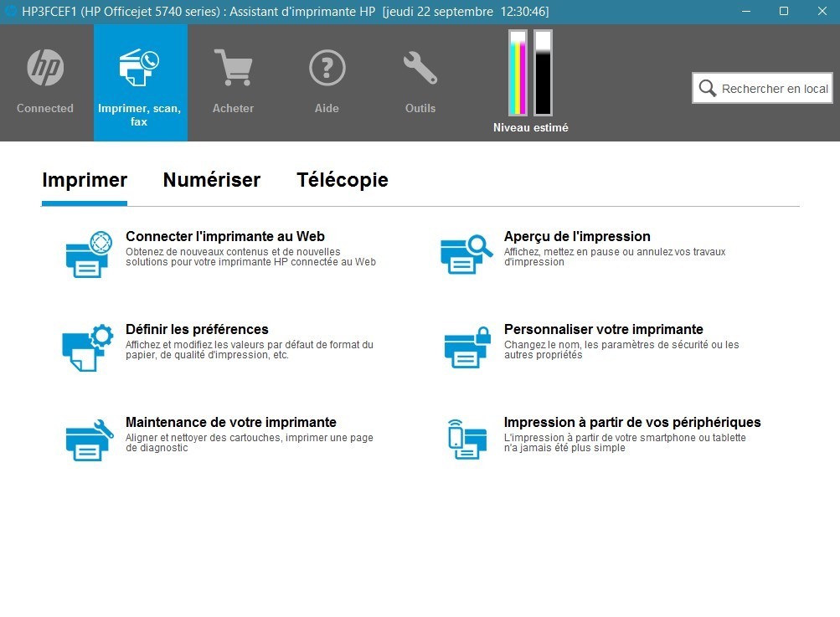Click the Rechercher en local search field
The width and height of the screenshot is (840, 617).
tap(761, 88)
